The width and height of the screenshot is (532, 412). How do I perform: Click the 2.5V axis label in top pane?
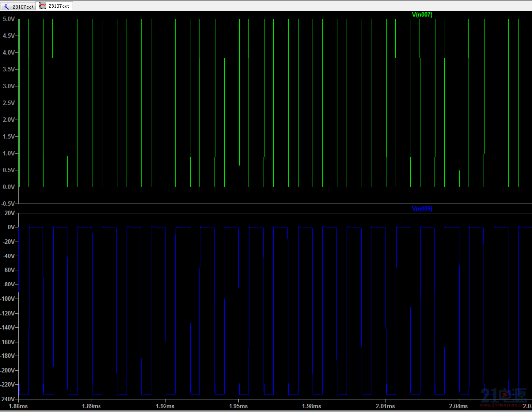coord(8,103)
